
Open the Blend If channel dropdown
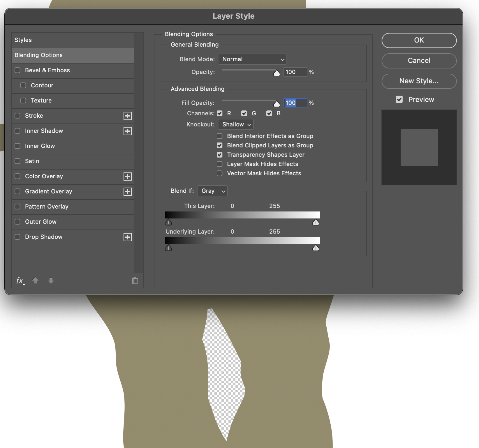(x=212, y=191)
